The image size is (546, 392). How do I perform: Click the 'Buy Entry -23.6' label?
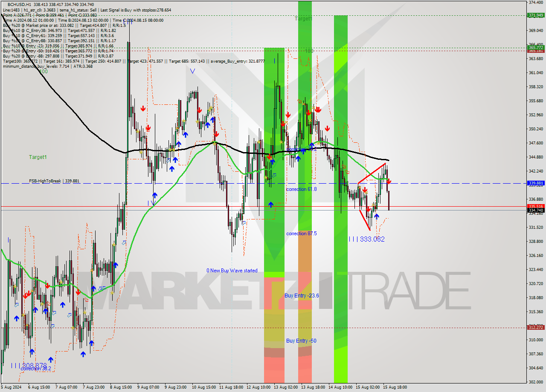[x=302, y=295]
